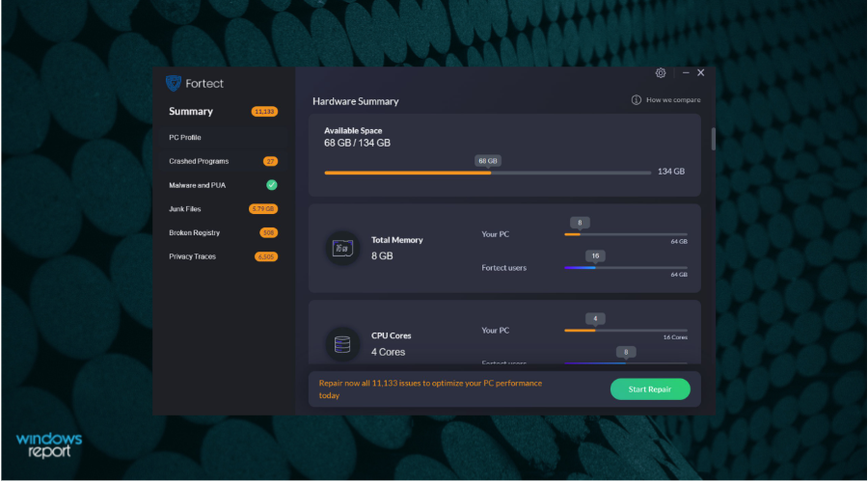This screenshot has height=482, width=868.
Task: Click the Junk Files 5.79 GB badge
Action: tap(263, 209)
